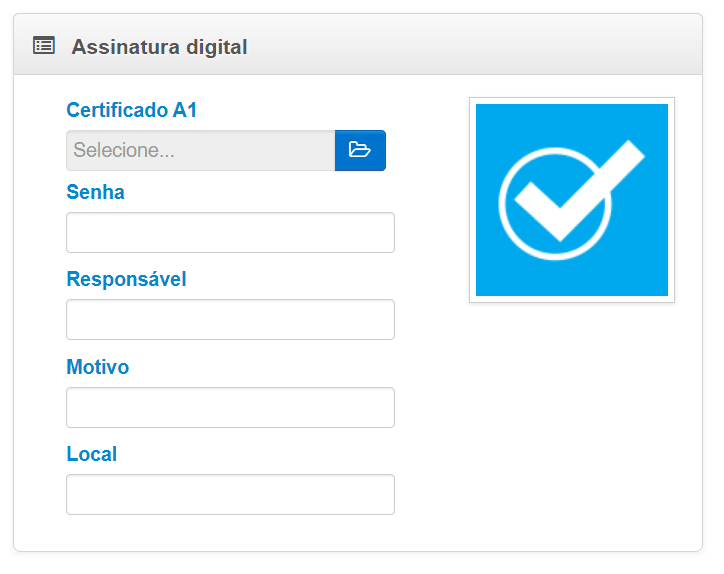Focus the Senha password field
The height and width of the screenshot is (574, 724).
pos(230,232)
